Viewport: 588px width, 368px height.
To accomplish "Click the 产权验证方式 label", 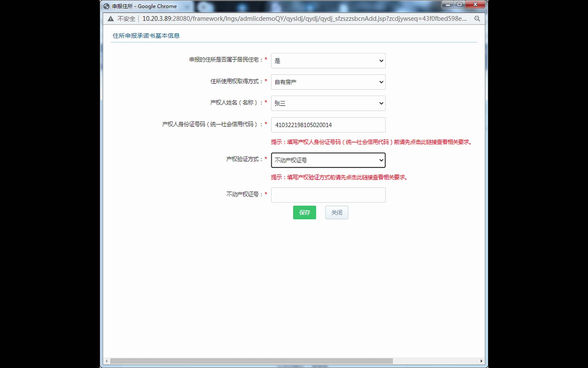I will 245,159.
